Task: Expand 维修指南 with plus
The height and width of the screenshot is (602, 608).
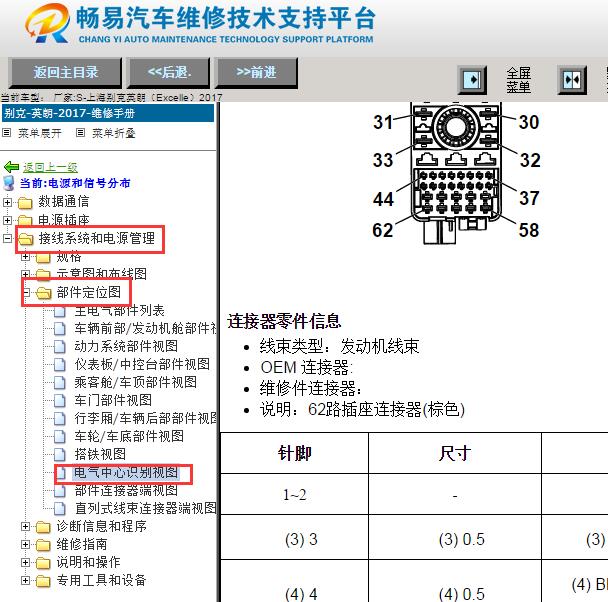Action: click(x=26, y=545)
